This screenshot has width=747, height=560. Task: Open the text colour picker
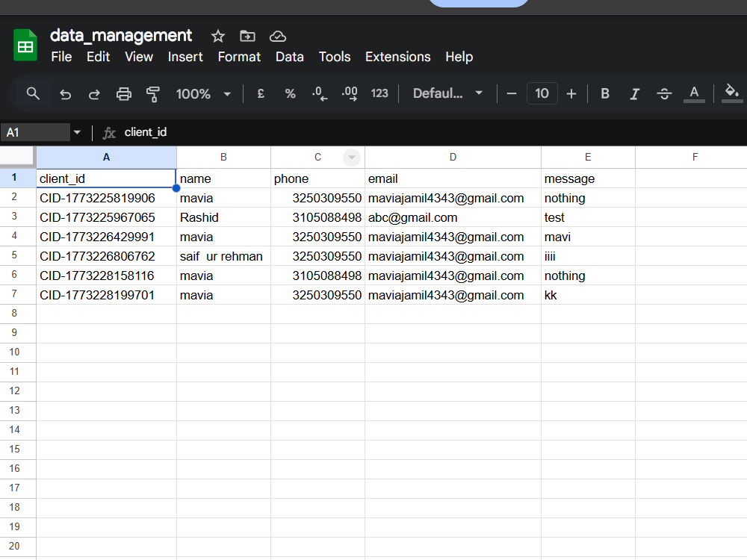[694, 94]
